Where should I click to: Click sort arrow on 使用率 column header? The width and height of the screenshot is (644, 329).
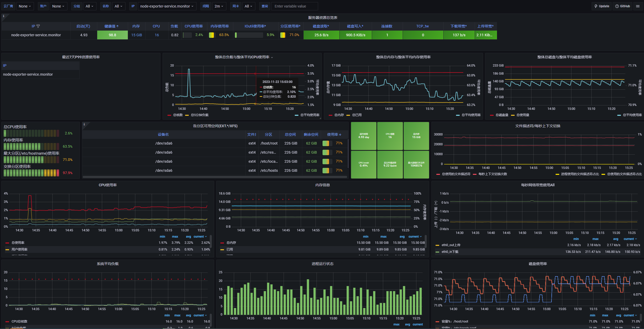340,134
